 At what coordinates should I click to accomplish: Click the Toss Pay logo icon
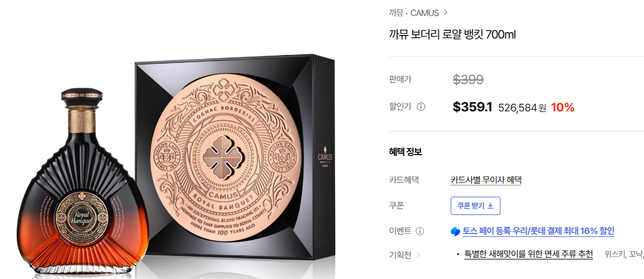(x=455, y=232)
